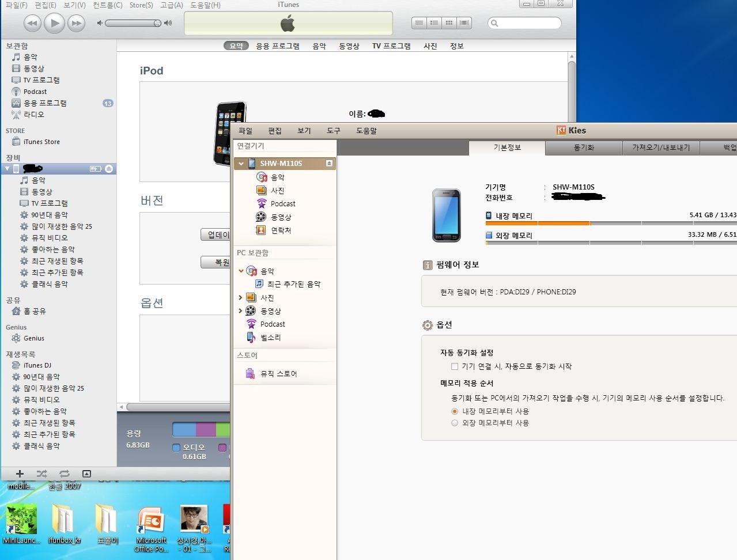
Task: Select 라디오 in the iTunes sidebar
Action: (33, 115)
